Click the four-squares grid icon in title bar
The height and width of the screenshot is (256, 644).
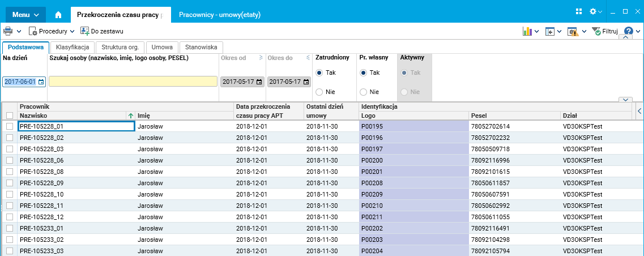(x=579, y=11)
